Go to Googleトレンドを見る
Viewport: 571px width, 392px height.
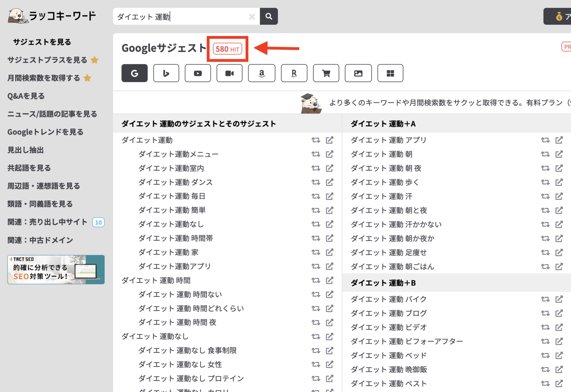point(45,132)
